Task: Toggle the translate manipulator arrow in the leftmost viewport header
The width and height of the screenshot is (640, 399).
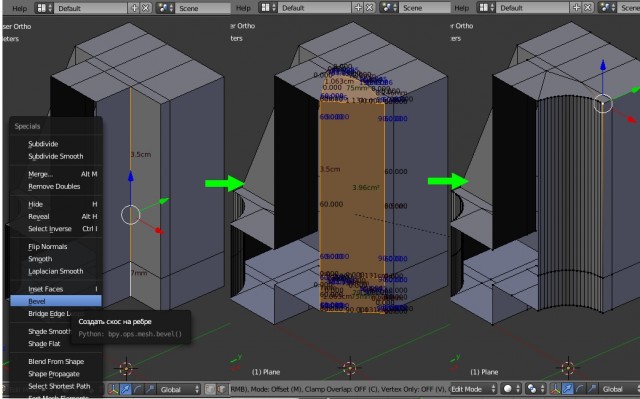Action: tap(125, 389)
